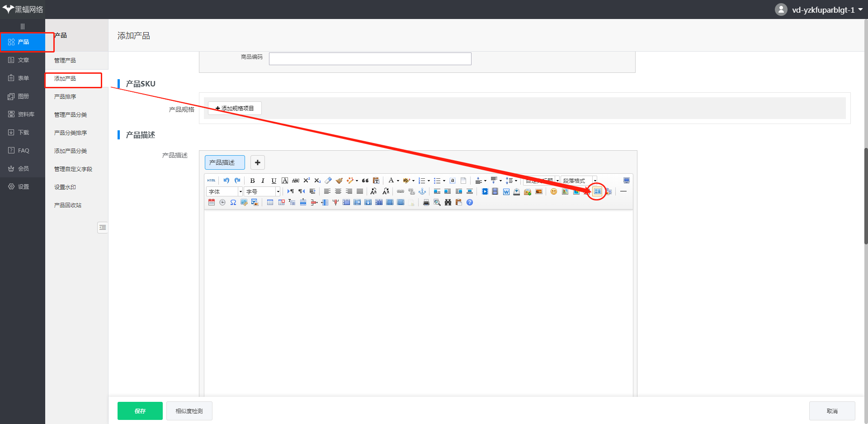Toggle editor fullscreen monitor icon
The height and width of the screenshot is (424, 868).
point(627,181)
